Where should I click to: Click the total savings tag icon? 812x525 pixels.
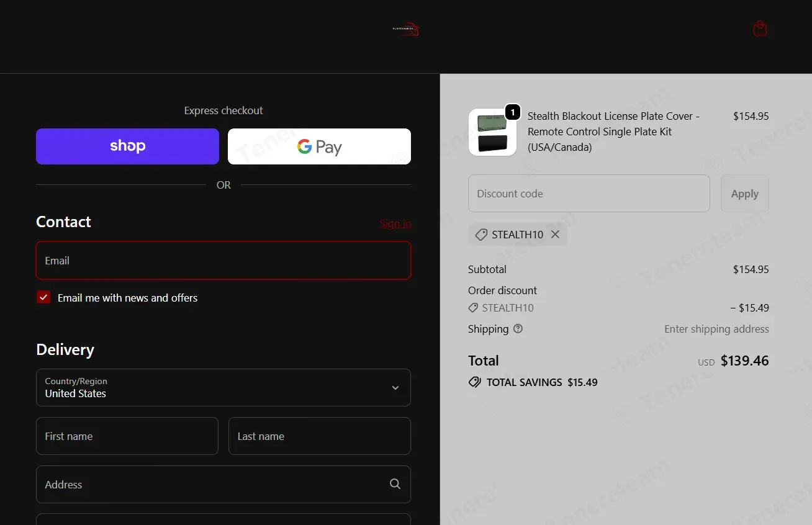coord(474,382)
